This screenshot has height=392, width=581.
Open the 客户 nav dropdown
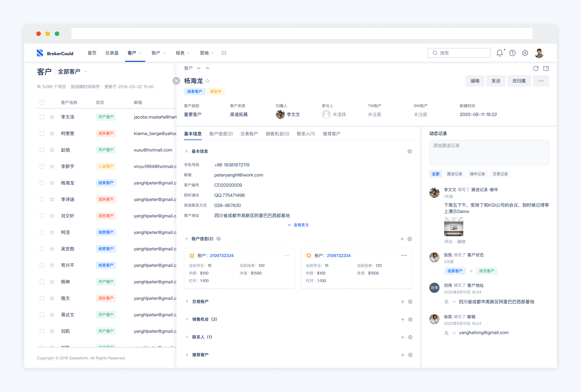135,53
